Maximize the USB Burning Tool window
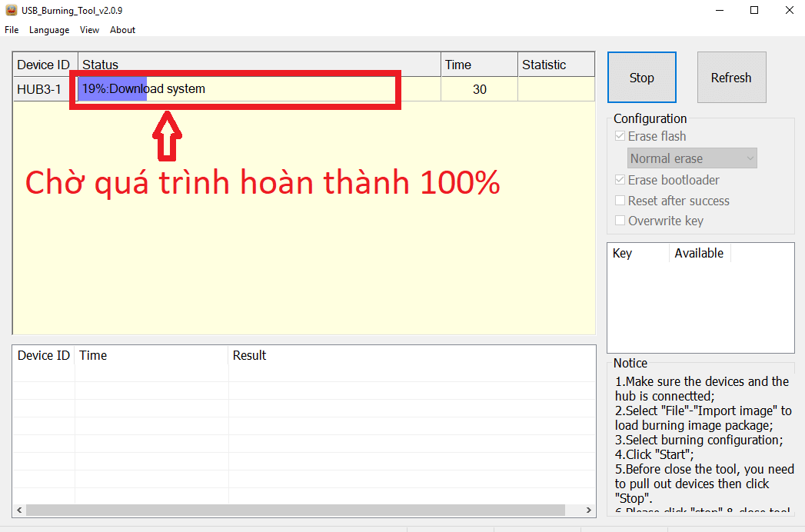Viewport: 805px width, 532px height. pos(754,10)
